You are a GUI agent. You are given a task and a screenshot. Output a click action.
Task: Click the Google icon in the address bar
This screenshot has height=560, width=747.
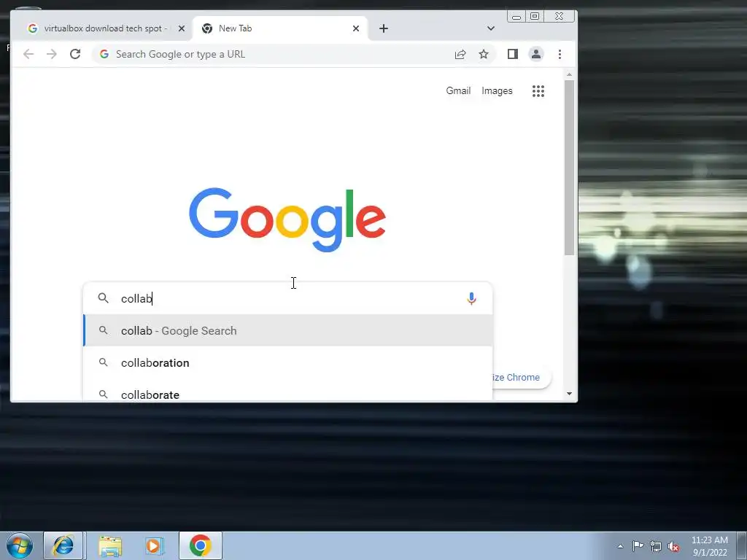tap(104, 54)
